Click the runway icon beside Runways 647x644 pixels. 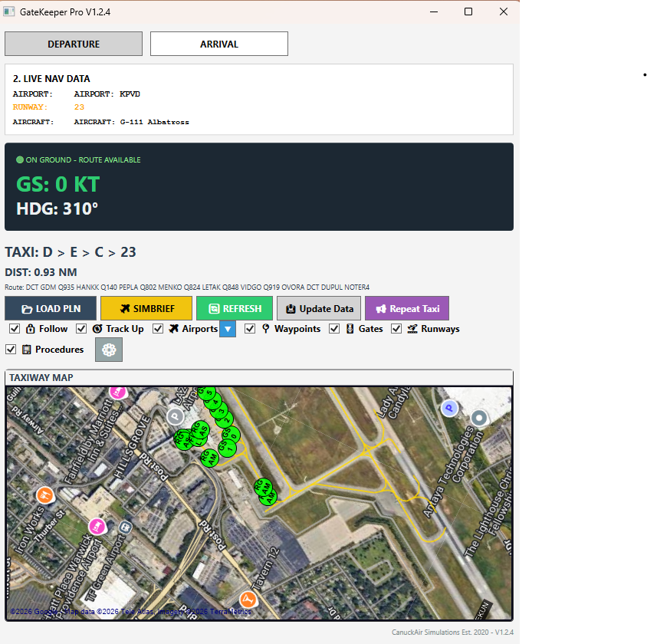412,329
